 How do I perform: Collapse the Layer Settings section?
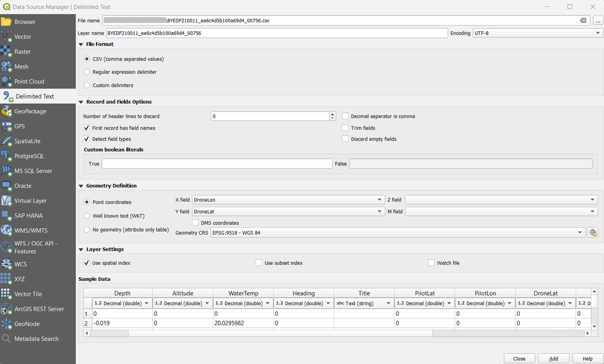coord(81,249)
